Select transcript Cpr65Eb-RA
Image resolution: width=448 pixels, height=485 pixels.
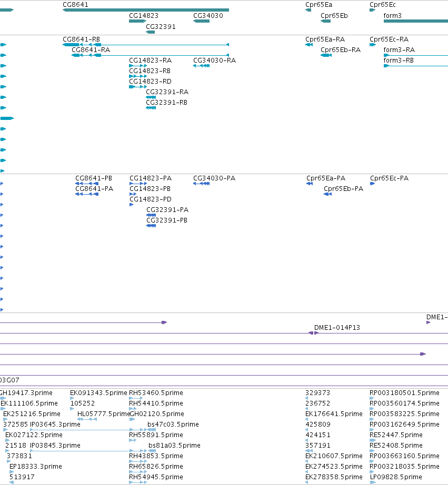point(326,55)
